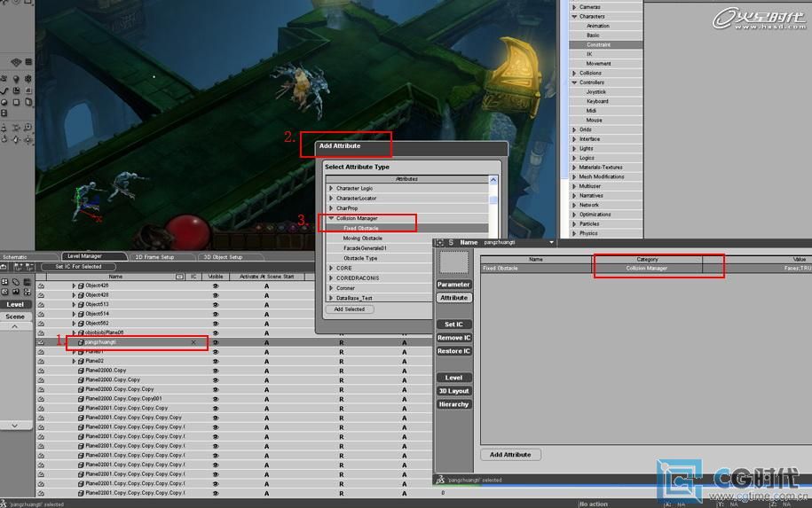Click the object preview thumbnail above Parameter
Image resolution: width=812 pixels, height=508 pixels.
coord(453,262)
